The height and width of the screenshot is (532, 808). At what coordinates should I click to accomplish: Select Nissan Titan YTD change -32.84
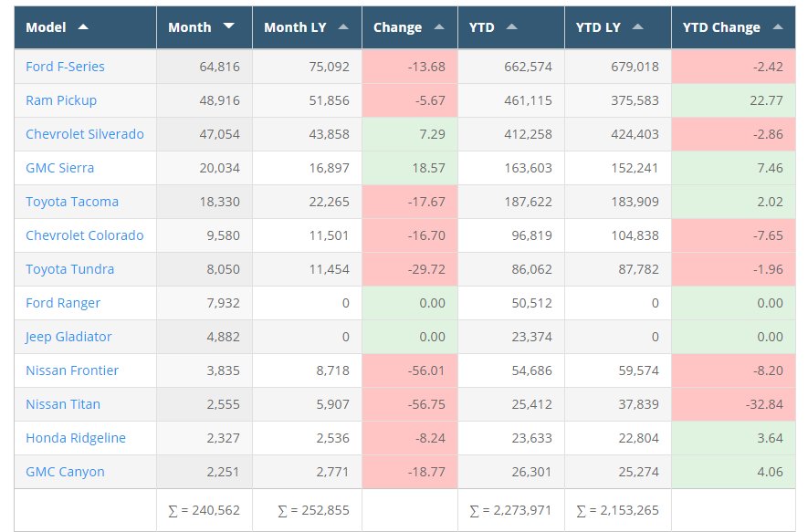(x=764, y=404)
